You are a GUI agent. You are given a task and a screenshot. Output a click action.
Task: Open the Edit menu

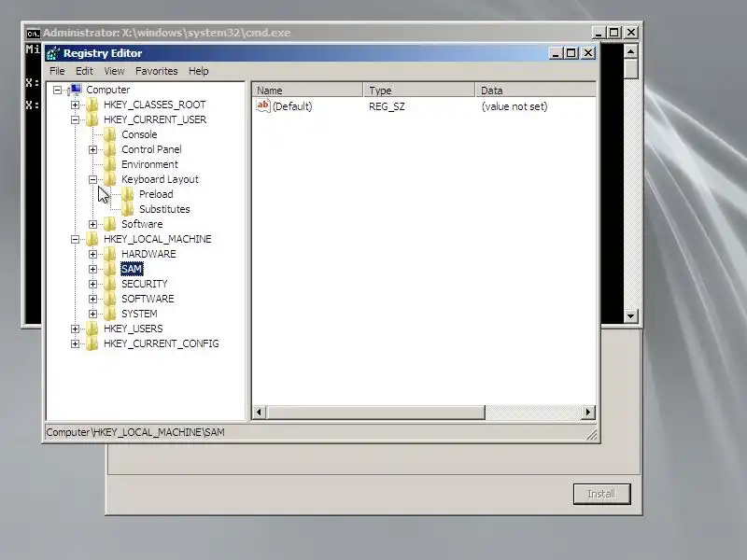[84, 71]
